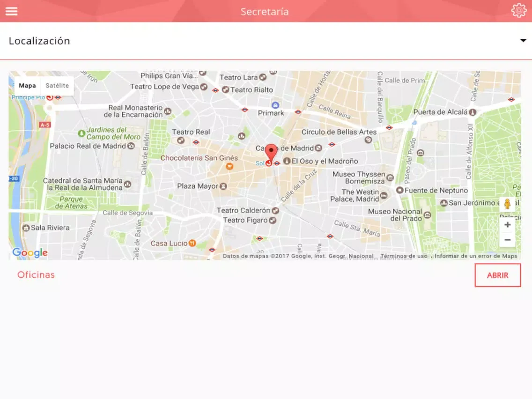Click El Oso y el Madroño icon

click(x=287, y=161)
